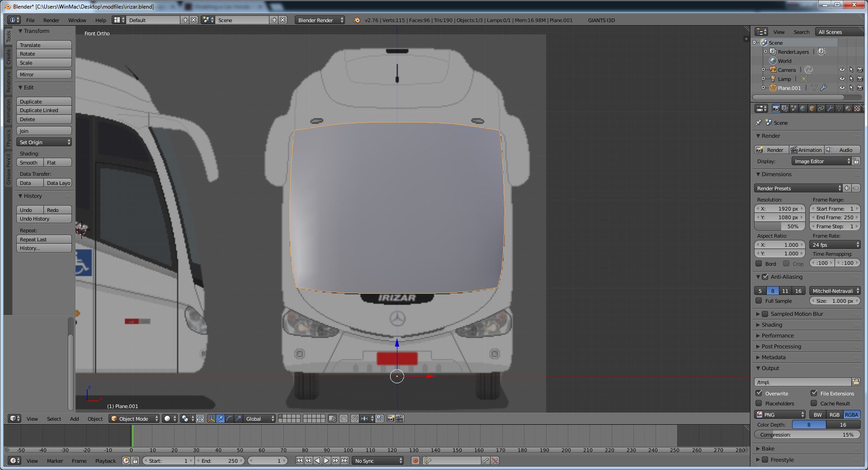This screenshot has width=868, height=470.
Task: Collapse the Scene tree root in outliner
Action: [755, 42]
